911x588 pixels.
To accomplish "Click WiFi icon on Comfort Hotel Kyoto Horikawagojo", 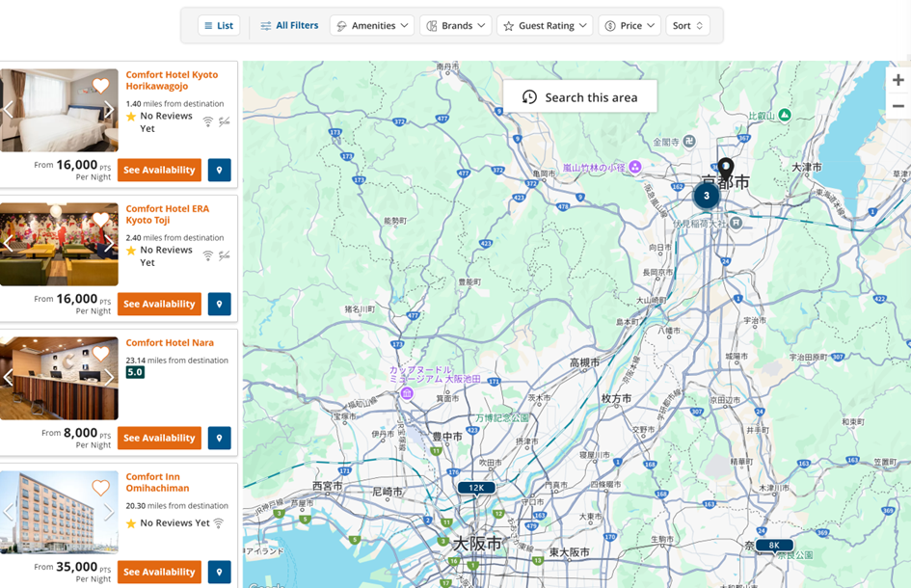I will pyautogui.click(x=208, y=121).
